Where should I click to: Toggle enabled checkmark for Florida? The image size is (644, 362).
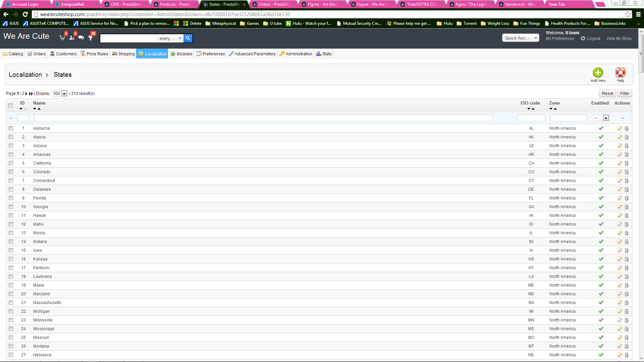coord(601,198)
